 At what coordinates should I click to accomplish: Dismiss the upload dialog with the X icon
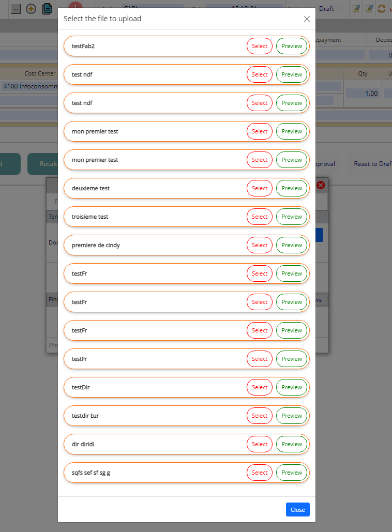pyautogui.click(x=307, y=19)
